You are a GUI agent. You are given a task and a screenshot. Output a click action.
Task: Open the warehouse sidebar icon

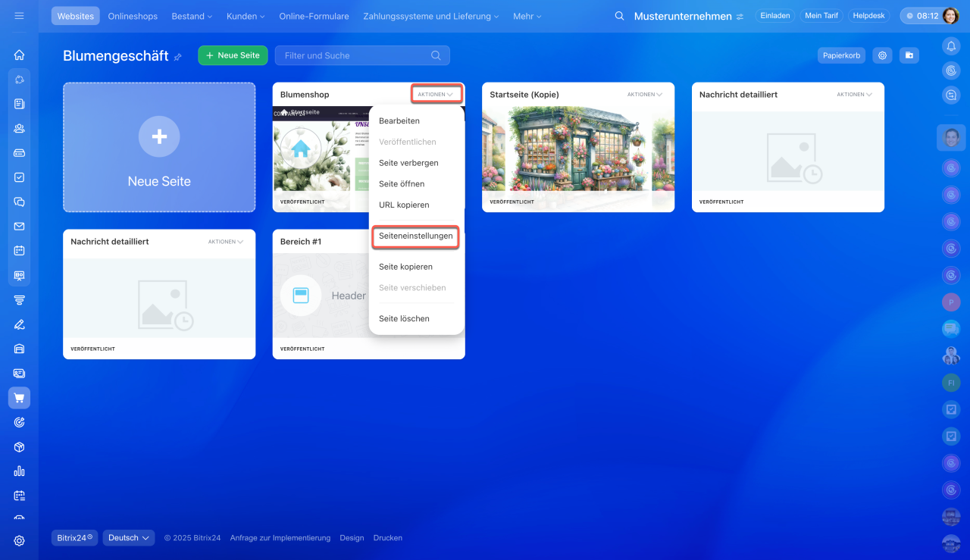(x=19, y=349)
